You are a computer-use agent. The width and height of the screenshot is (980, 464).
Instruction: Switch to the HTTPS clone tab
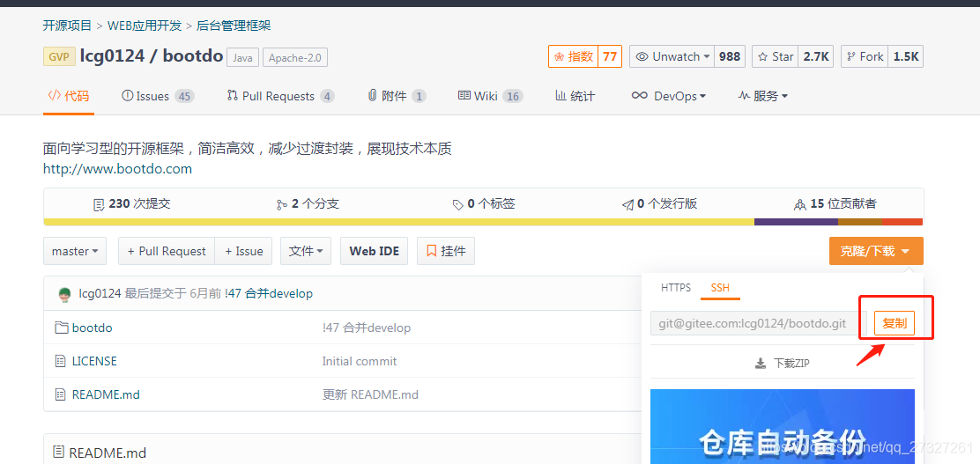pos(676,288)
